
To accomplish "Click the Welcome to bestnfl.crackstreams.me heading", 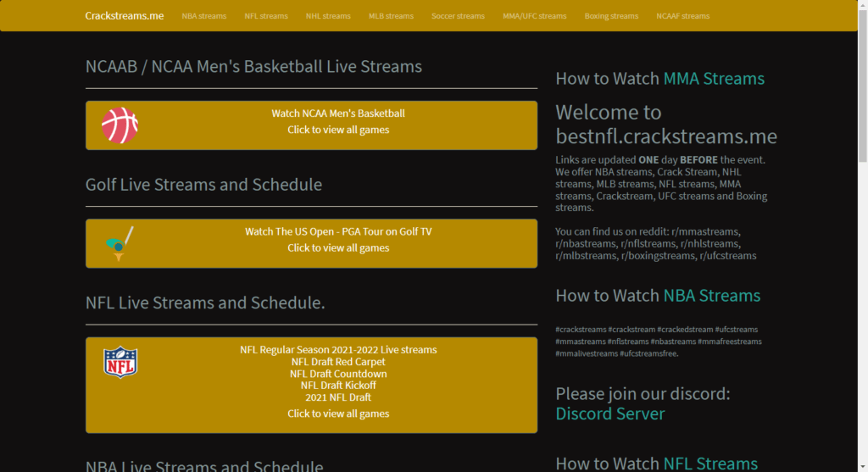I will tap(666, 124).
